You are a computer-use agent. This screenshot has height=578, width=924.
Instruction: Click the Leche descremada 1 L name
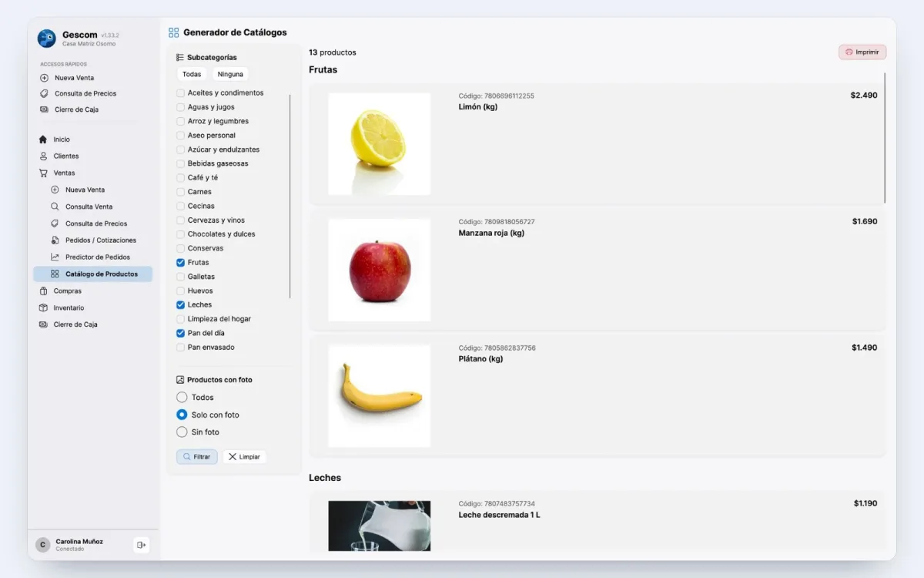tap(499, 515)
